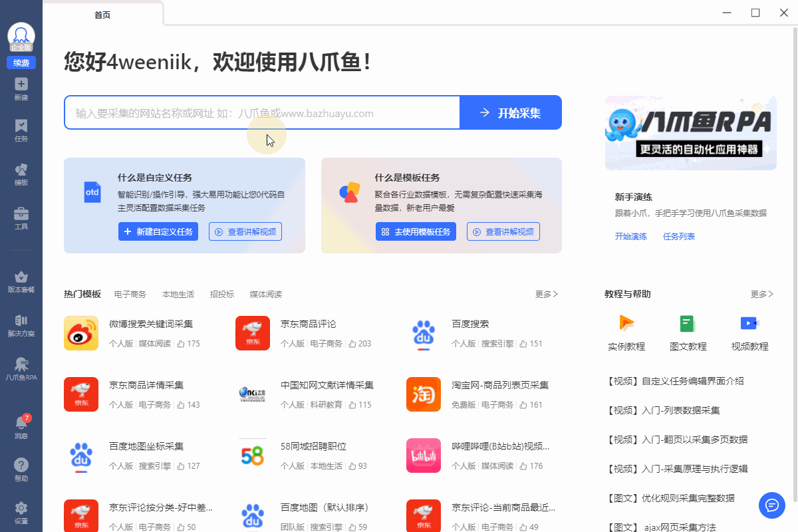Click the otd custom task file icon
The height and width of the screenshot is (532, 798).
pos(92,192)
